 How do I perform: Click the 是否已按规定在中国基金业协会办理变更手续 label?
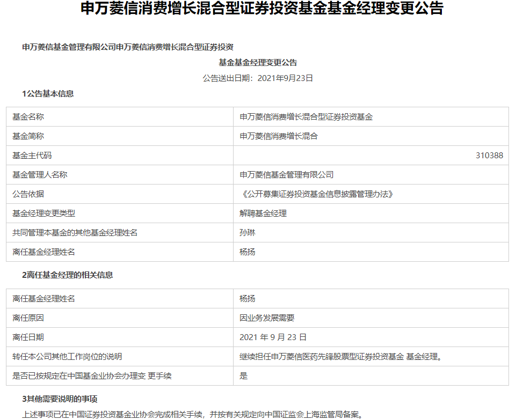click(92, 376)
